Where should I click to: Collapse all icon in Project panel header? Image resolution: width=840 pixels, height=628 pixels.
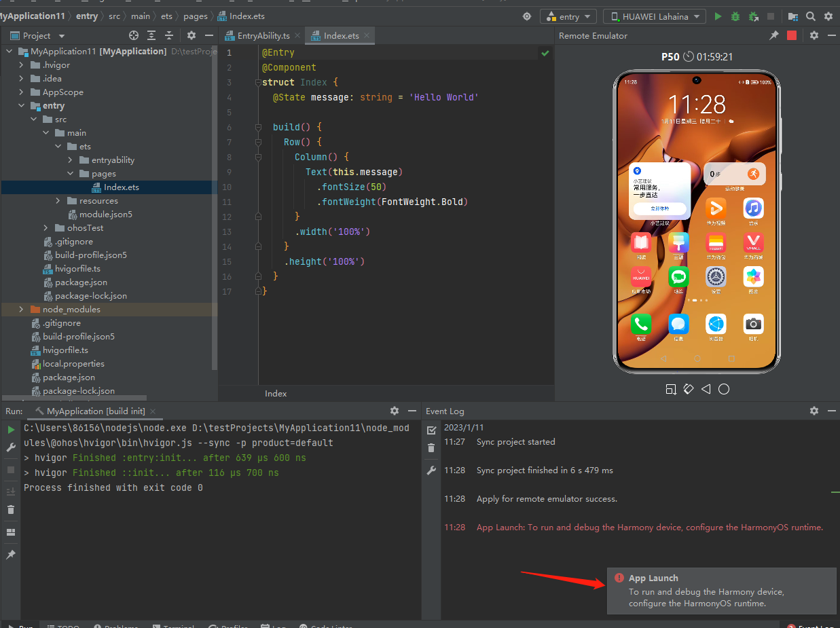[169, 35]
